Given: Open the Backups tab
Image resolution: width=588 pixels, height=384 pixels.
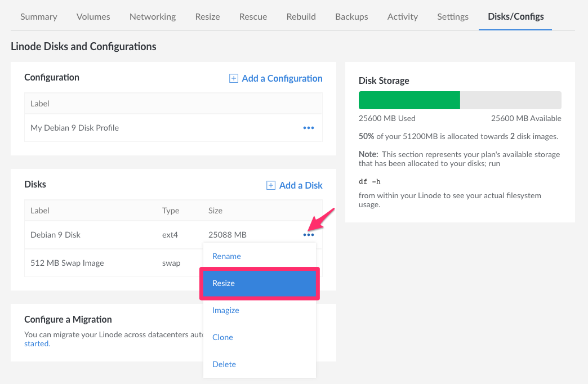Looking at the screenshot, I should coord(351,17).
